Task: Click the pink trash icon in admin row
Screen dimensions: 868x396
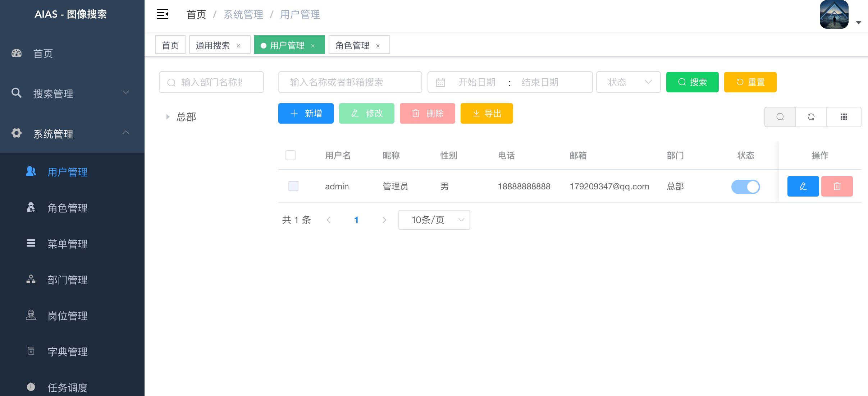Action: [x=837, y=186]
